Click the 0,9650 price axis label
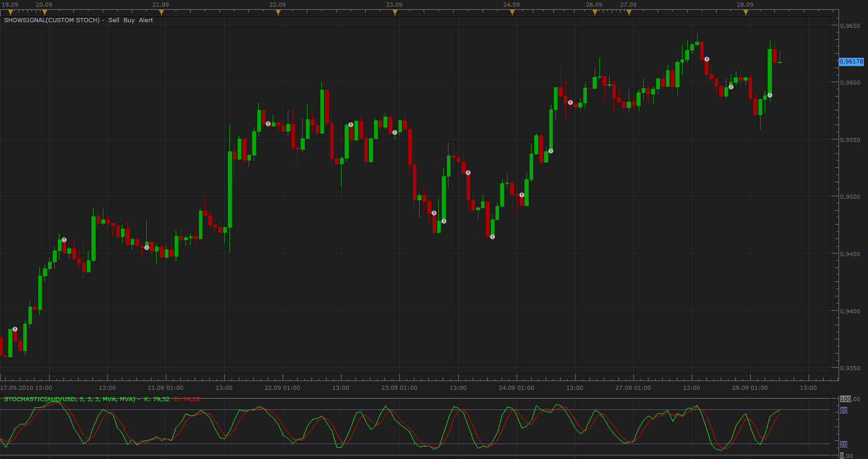This screenshot has height=459, width=868. tap(850, 26)
